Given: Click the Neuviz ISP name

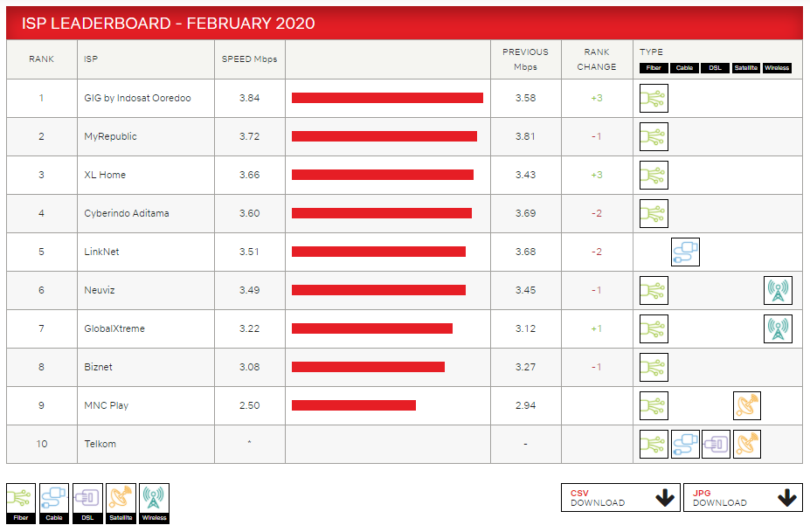Looking at the screenshot, I should [100, 290].
